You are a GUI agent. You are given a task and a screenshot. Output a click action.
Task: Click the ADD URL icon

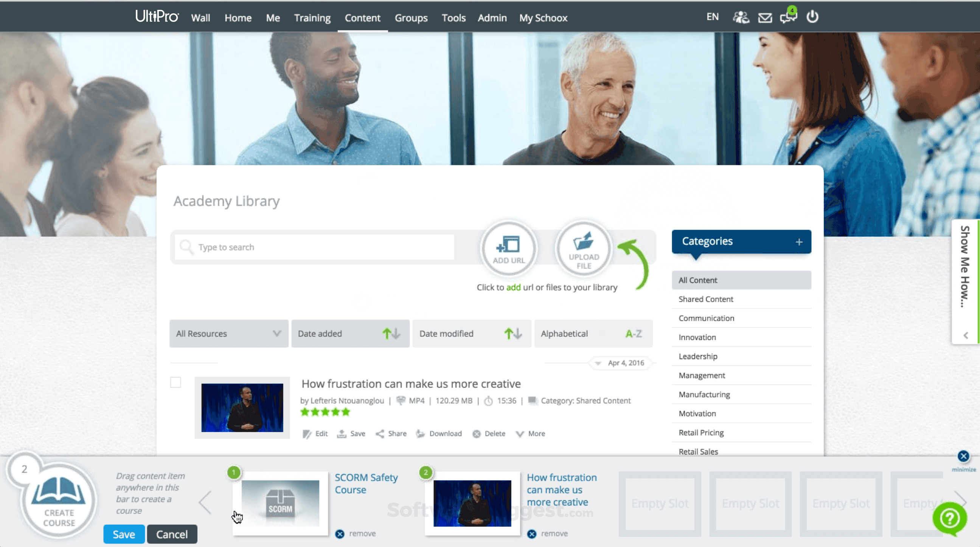[x=509, y=248]
